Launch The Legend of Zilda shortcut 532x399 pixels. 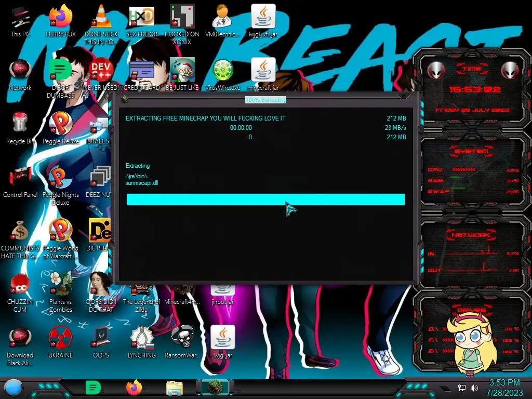[141, 299]
